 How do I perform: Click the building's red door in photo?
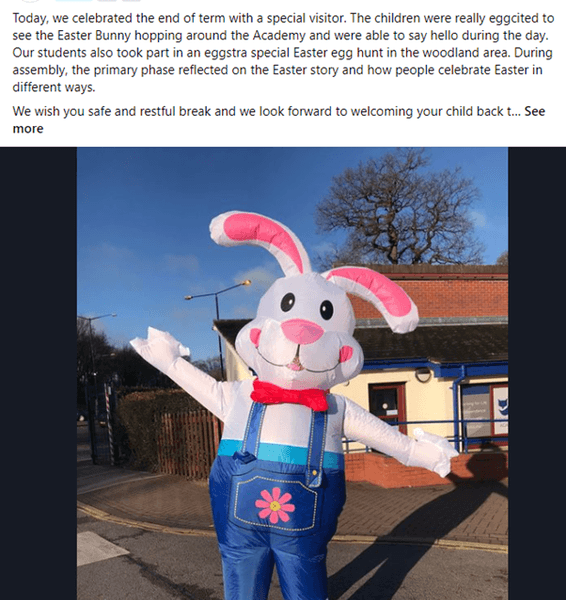click(387, 408)
